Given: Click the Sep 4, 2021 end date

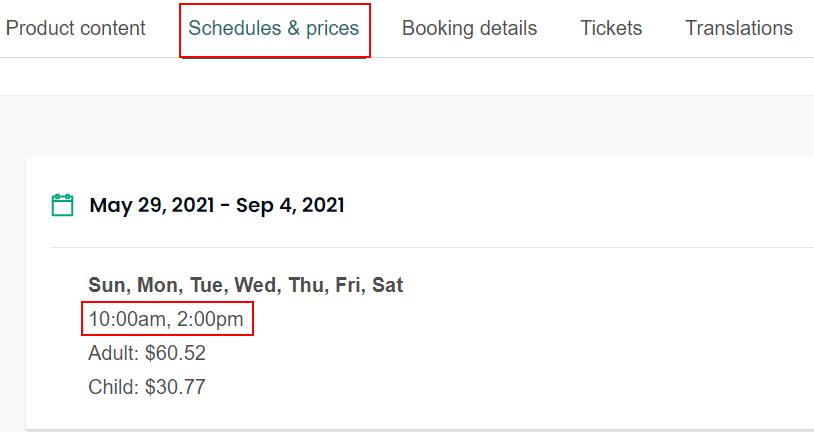Looking at the screenshot, I should (288, 206).
